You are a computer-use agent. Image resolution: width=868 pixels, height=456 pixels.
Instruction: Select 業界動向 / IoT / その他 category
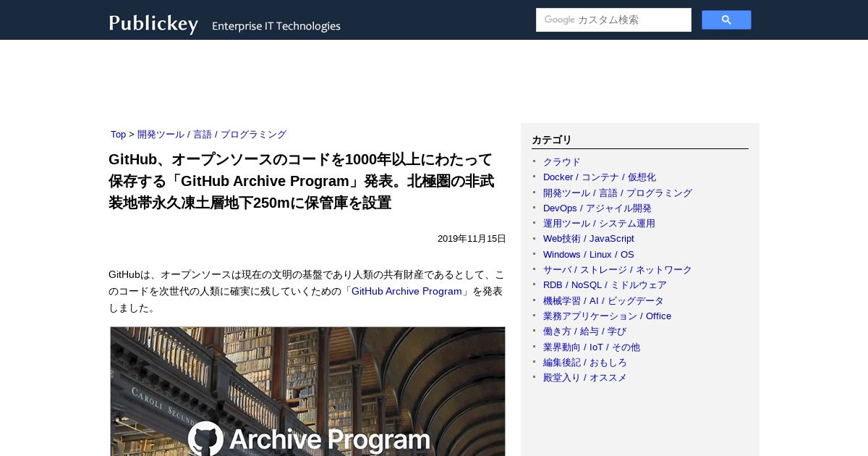pyautogui.click(x=592, y=347)
